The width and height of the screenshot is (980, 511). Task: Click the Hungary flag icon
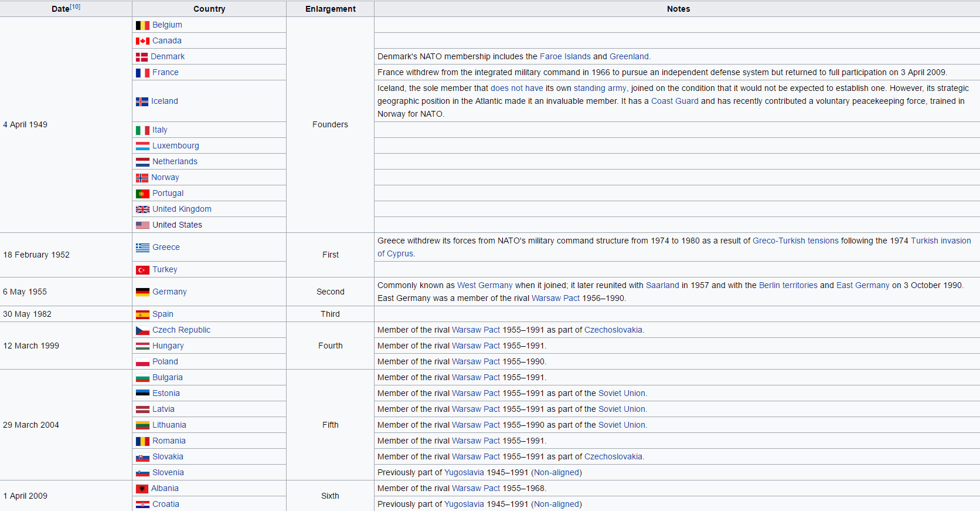click(142, 346)
